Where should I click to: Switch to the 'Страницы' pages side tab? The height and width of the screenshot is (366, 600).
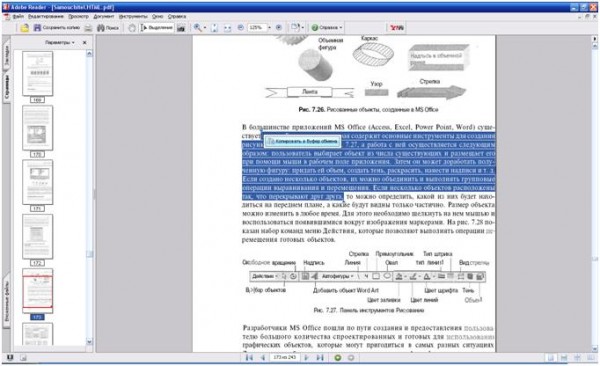click(x=7, y=87)
